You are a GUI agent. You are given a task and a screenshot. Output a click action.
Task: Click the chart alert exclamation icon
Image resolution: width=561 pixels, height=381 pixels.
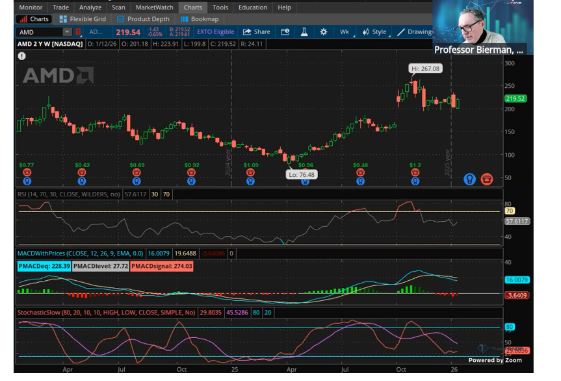[x=22, y=56]
